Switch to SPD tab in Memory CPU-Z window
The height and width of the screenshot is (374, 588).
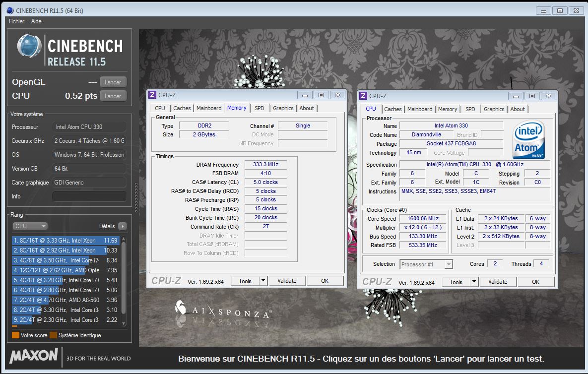coord(259,108)
